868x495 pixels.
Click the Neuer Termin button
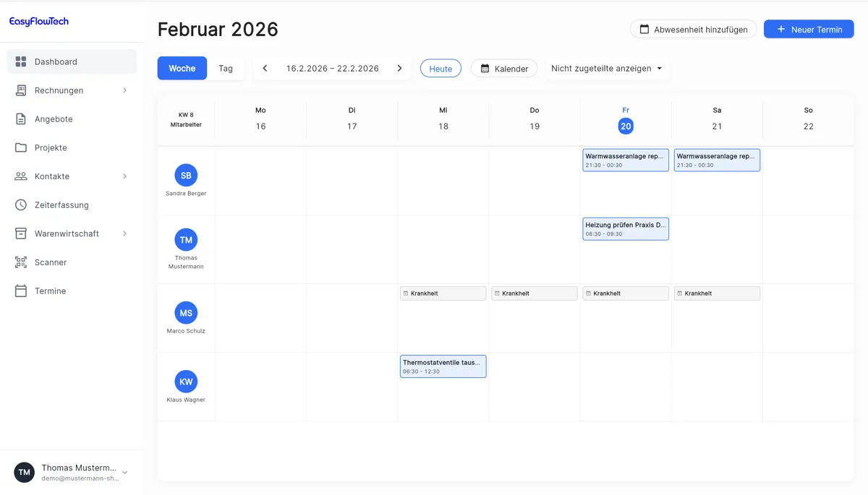tap(809, 30)
